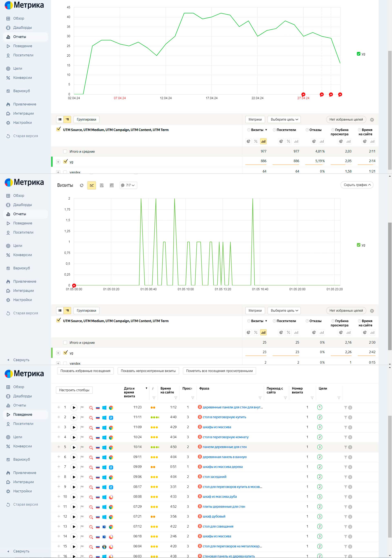Check Итого и средние in the 977-visits row

pyautogui.click(x=65, y=151)
